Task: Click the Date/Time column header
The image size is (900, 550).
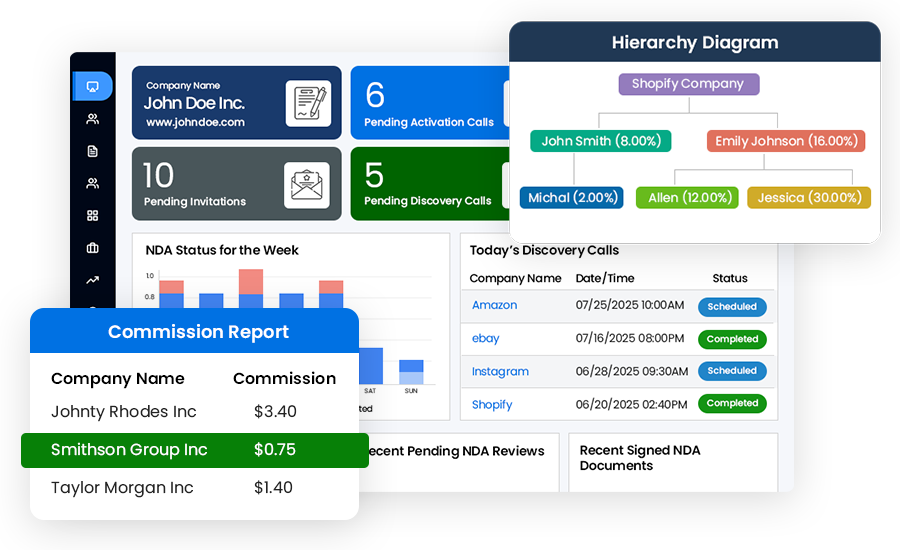Action: click(605, 278)
